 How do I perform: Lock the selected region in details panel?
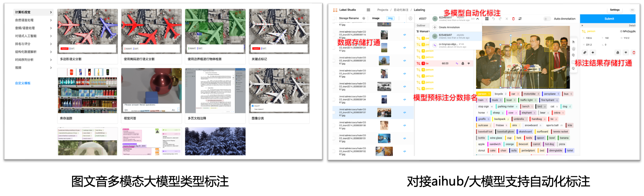(617, 53)
